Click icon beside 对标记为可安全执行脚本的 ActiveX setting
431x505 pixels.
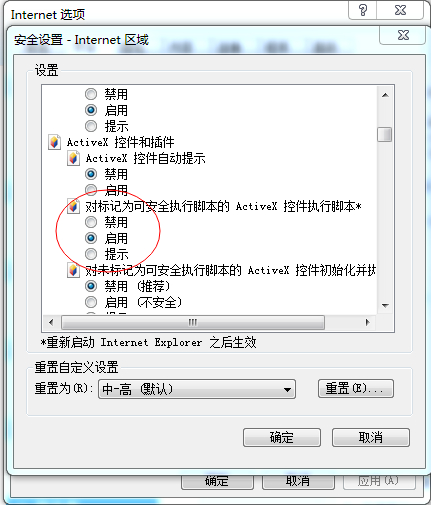[73, 206]
